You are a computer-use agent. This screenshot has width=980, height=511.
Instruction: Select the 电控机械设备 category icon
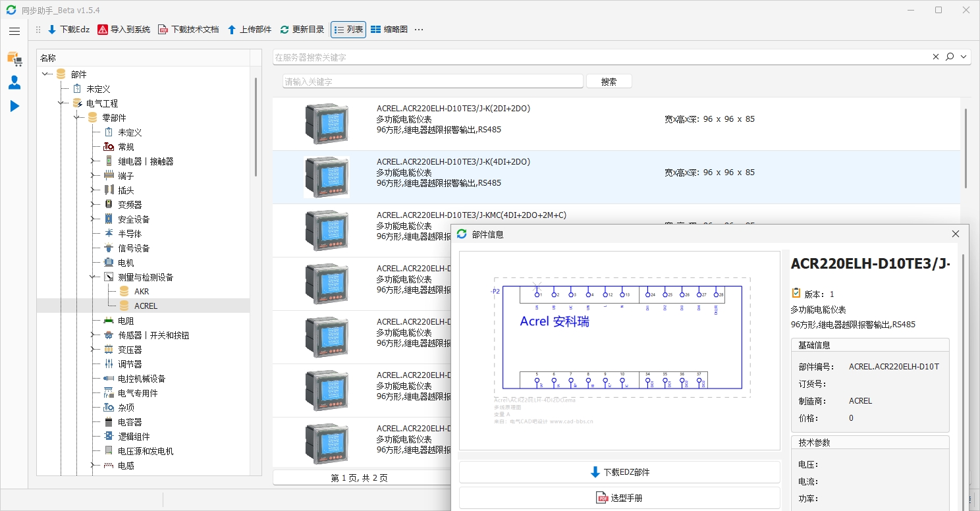pyautogui.click(x=109, y=379)
